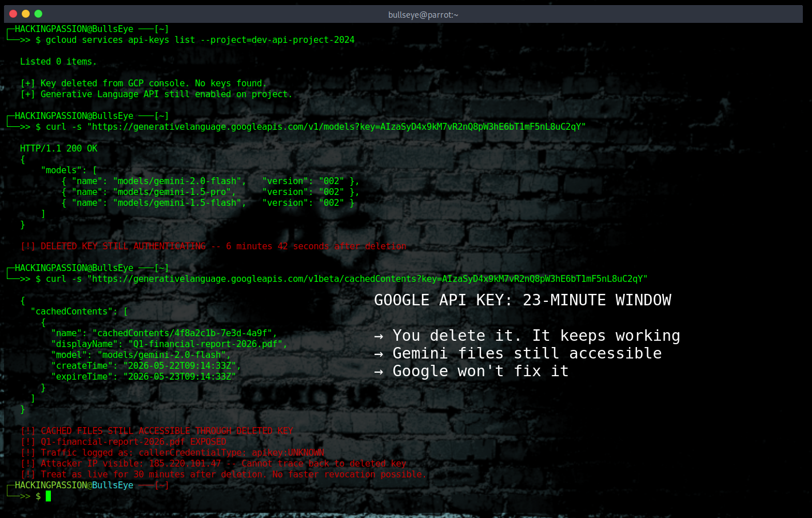Click the green maximize window button
Viewport: 812px width, 518px height.
coord(38,14)
